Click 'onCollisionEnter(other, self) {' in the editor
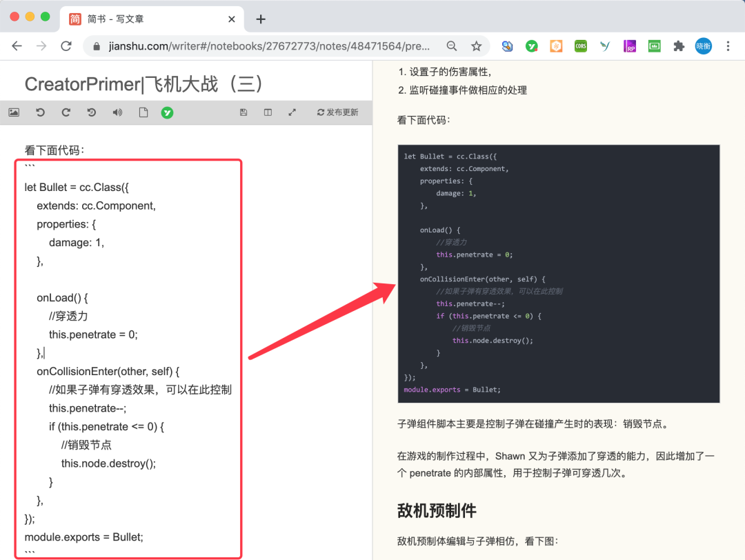 coord(108,372)
